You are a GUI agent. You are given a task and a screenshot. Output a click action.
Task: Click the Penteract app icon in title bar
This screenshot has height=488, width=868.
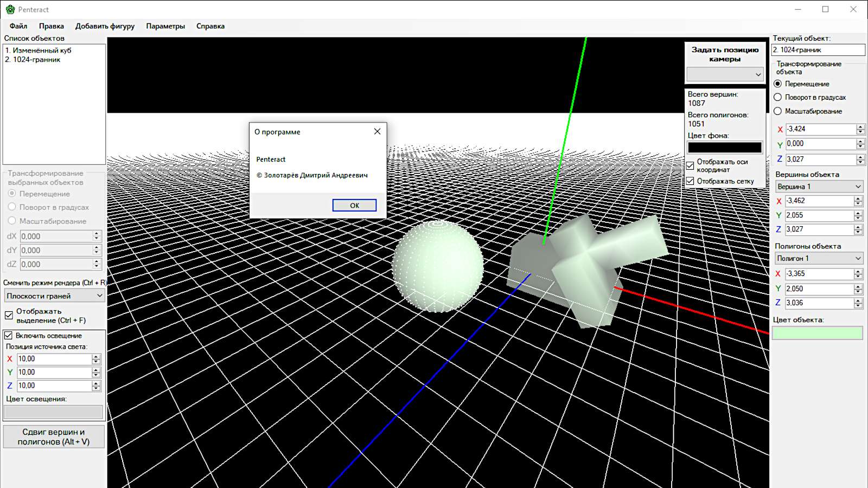coord(10,9)
